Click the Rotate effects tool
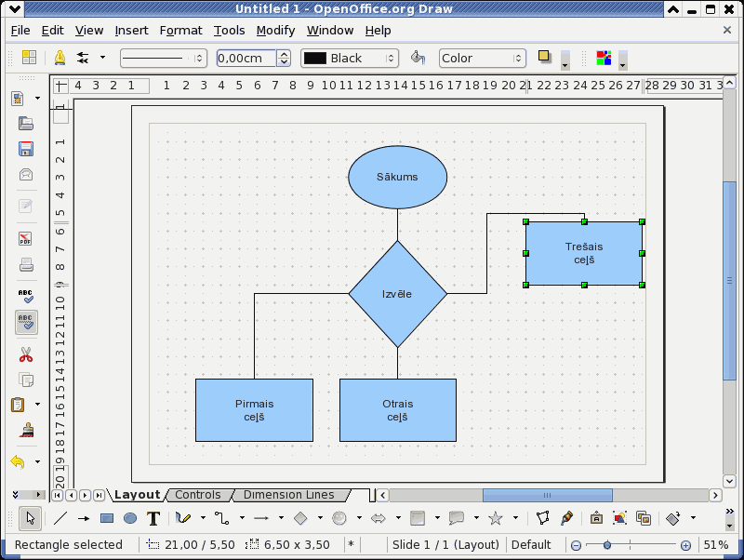The image size is (744, 560). pyautogui.click(x=673, y=518)
